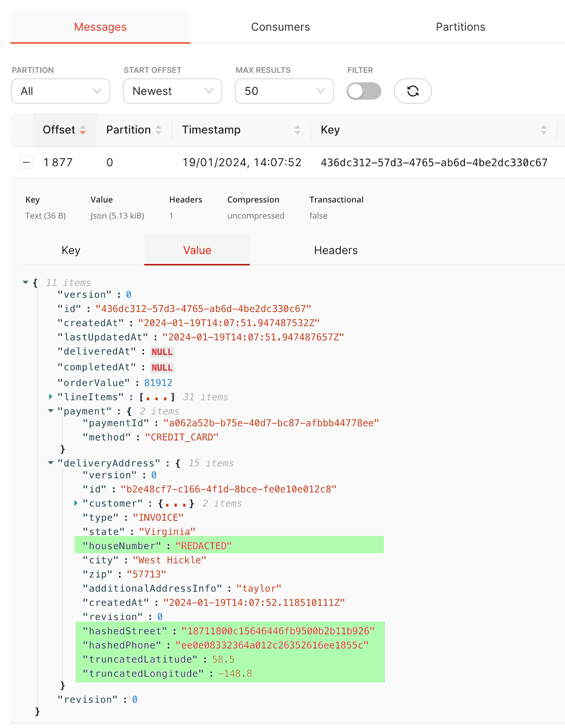Viewport: 565px width, 728px height.
Task: Collapse the deliveryAddress object node
Action: (x=50, y=463)
